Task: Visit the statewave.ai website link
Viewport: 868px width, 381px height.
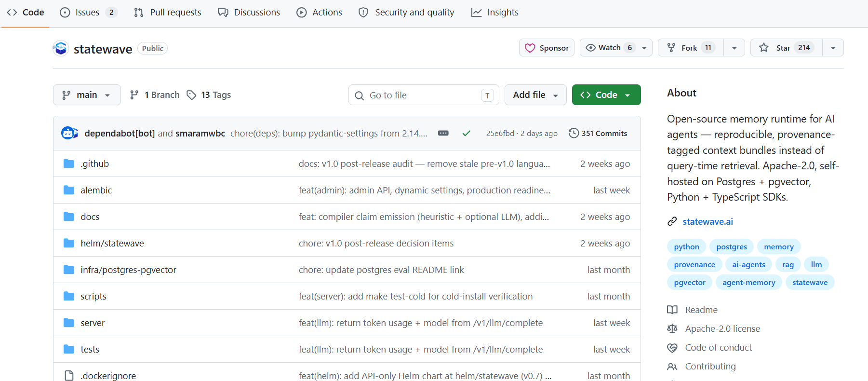Action: coord(708,222)
